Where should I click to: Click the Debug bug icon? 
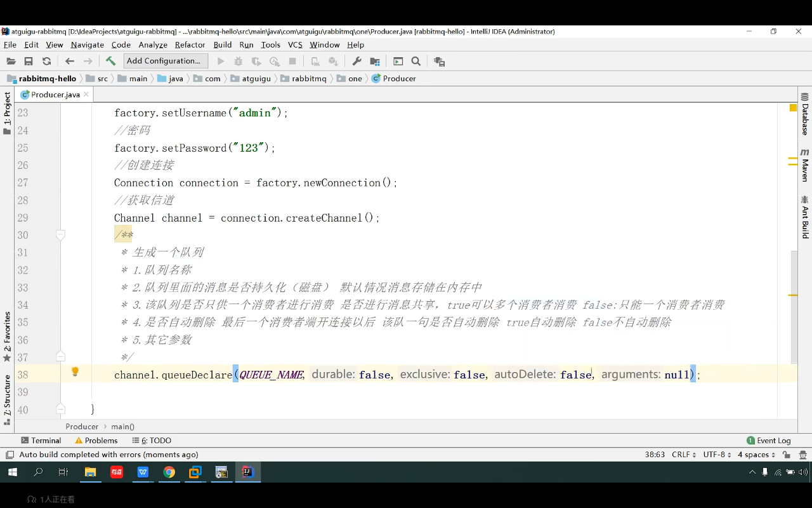point(239,62)
